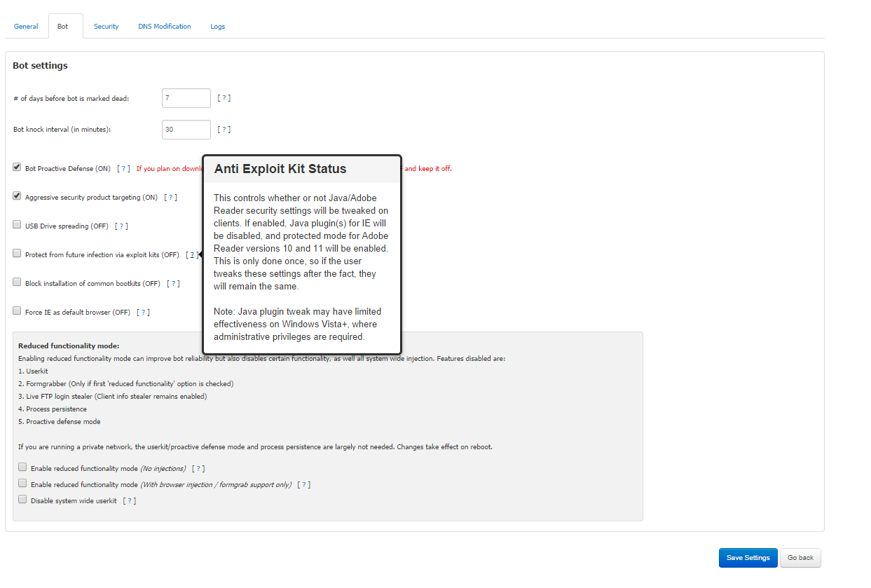
Task: Click the Go back button
Action: pyautogui.click(x=800, y=558)
